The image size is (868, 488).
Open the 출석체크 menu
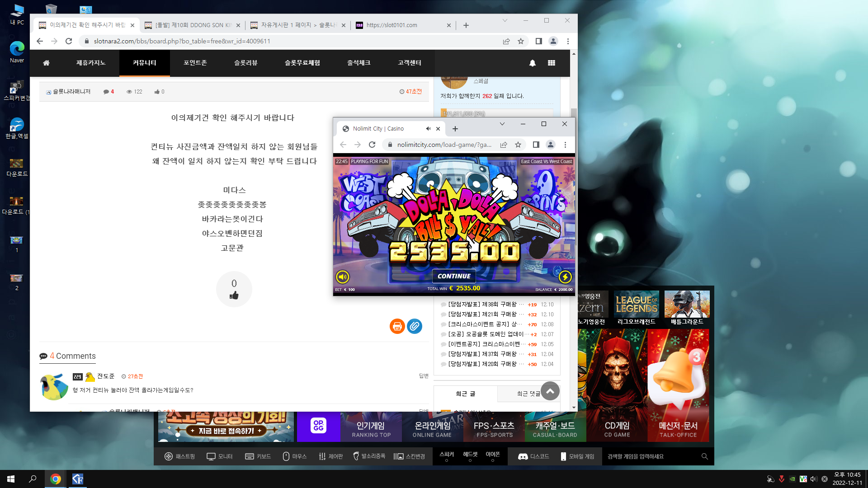pyautogui.click(x=359, y=63)
